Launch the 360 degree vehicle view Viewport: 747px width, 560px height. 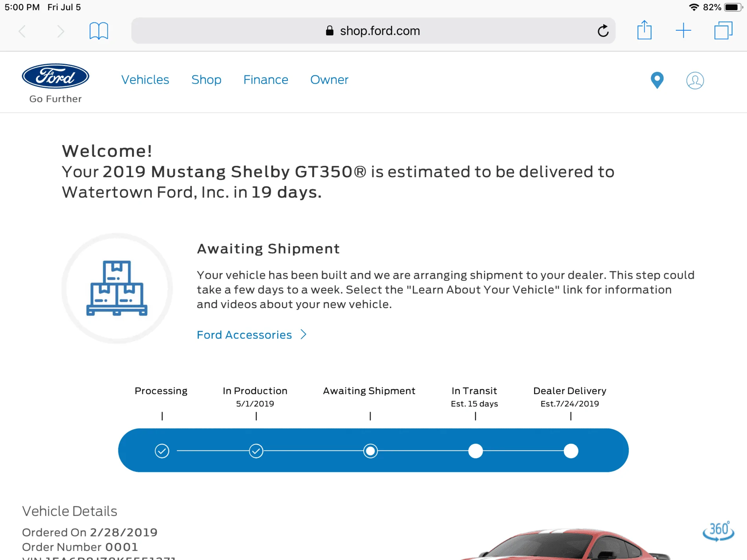click(x=718, y=531)
